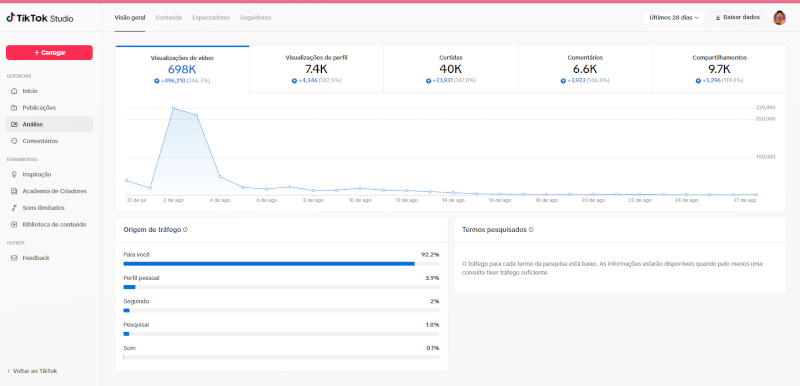Click the 3.9% value for Perfil pessoal

point(432,278)
